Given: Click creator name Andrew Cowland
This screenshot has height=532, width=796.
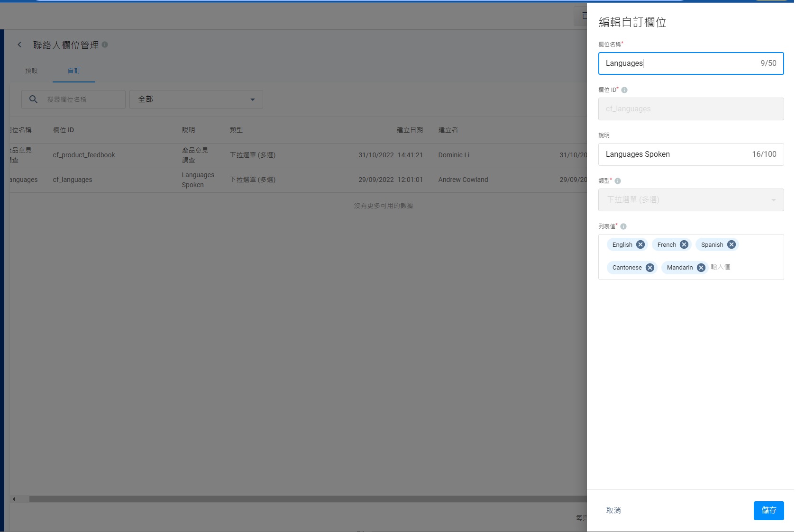Looking at the screenshot, I should pos(463,180).
